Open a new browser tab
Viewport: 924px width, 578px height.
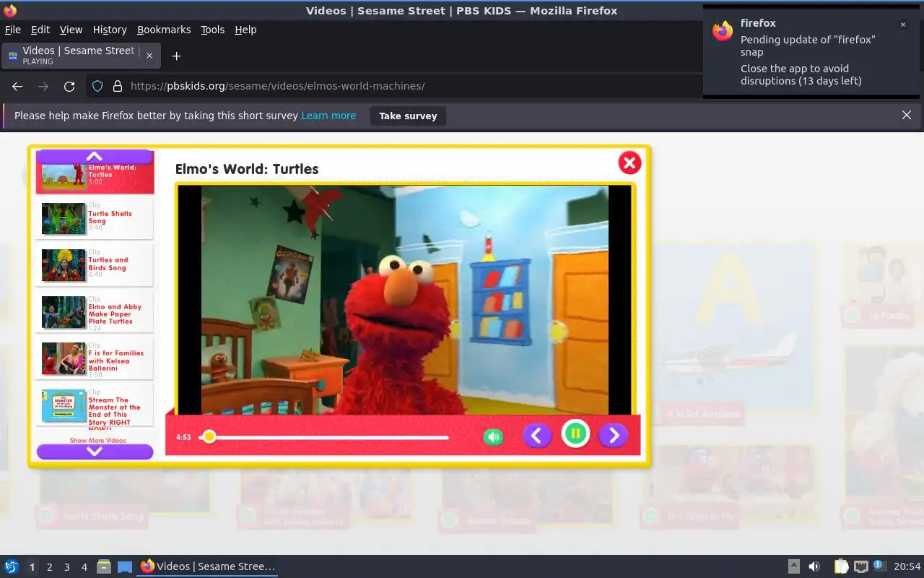[x=176, y=56]
